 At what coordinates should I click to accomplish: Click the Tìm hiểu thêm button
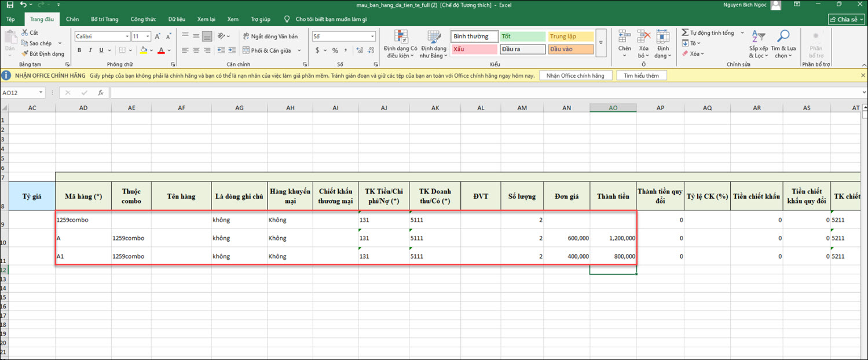click(641, 76)
